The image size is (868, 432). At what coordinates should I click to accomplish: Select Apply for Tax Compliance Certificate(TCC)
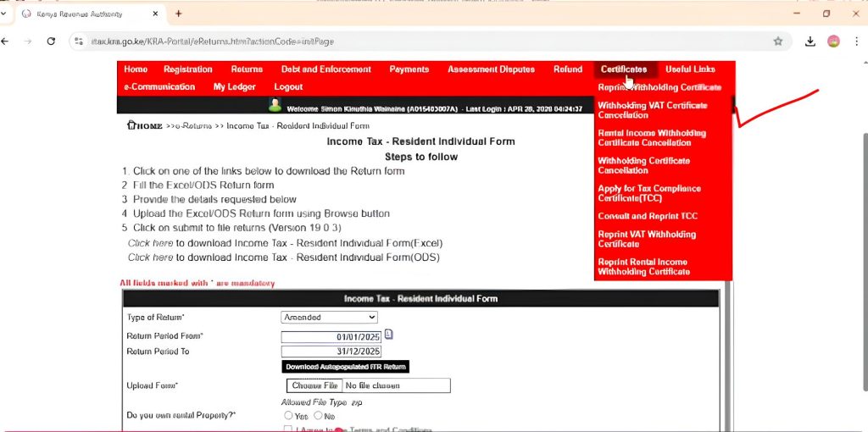coord(649,193)
